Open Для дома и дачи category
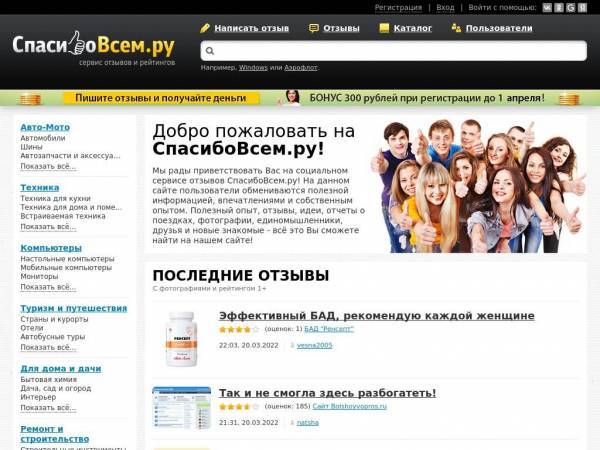Screen dimensions: 600x450 [61, 369]
